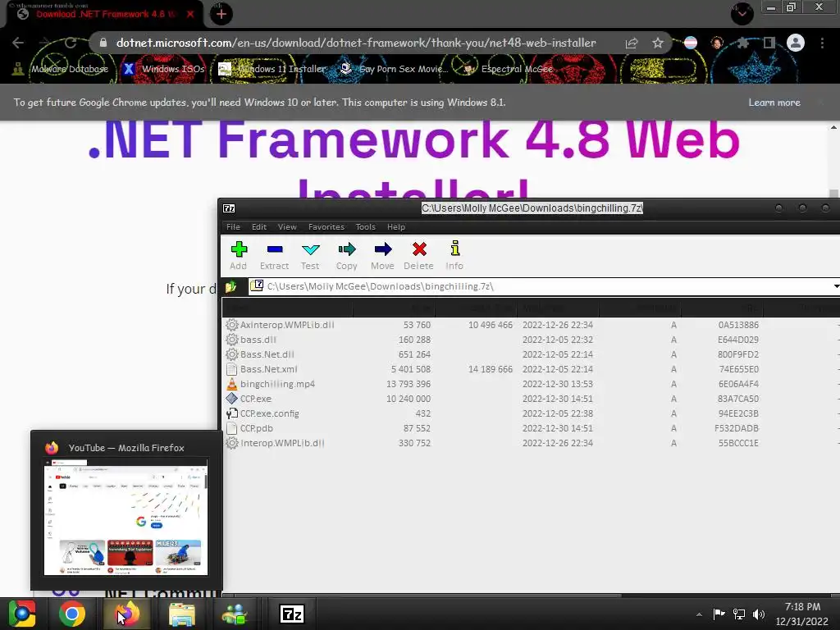The image size is (840, 630).
Task: Open the Help menu in 7-Zip
Action: [x=396, y=226]
